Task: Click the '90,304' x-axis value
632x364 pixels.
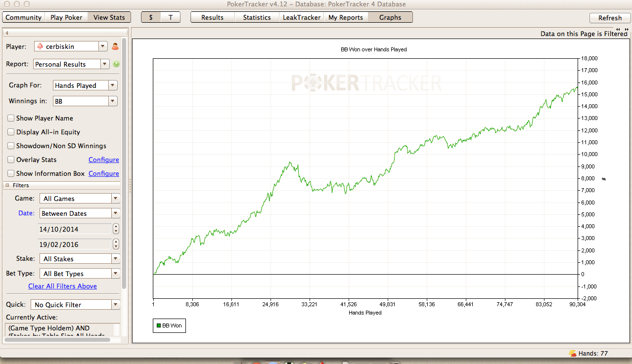Action: (x=577, y=304)
